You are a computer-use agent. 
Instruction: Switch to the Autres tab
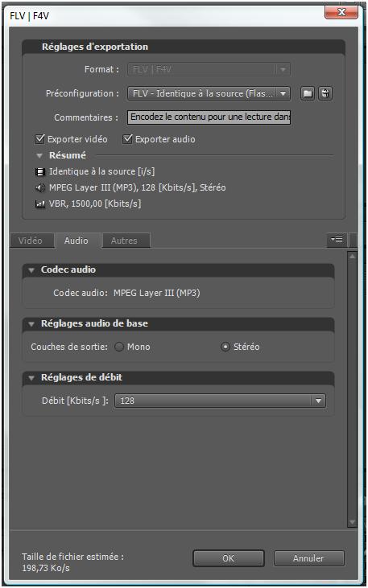pyautogui.click(x=124, y=241)
